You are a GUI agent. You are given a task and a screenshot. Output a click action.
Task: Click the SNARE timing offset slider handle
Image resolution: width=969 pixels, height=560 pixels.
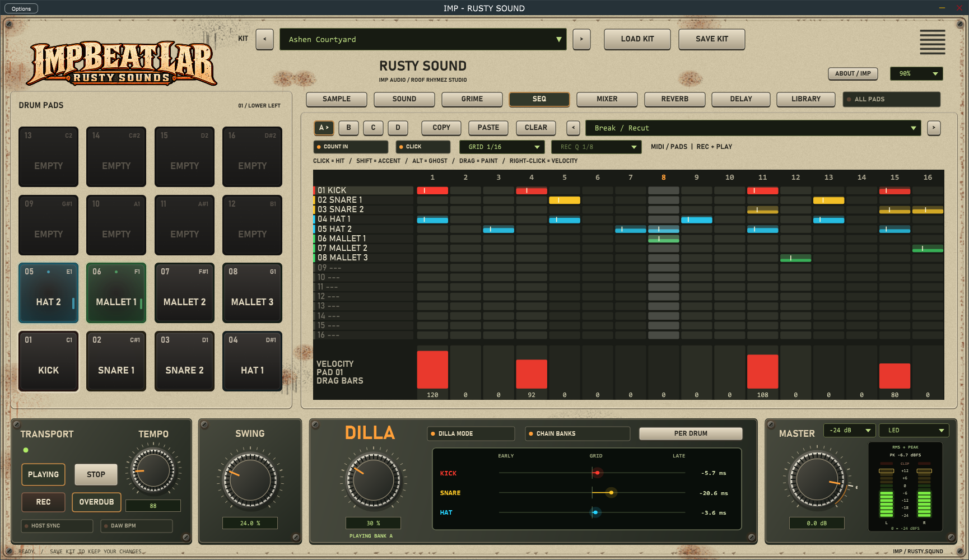click(x=611, y=493)
